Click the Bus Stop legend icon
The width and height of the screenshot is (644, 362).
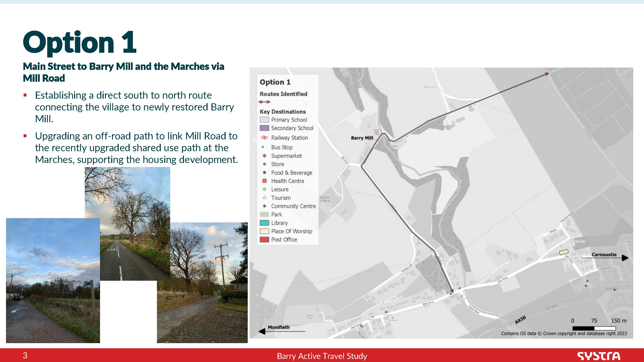[263, 147]
